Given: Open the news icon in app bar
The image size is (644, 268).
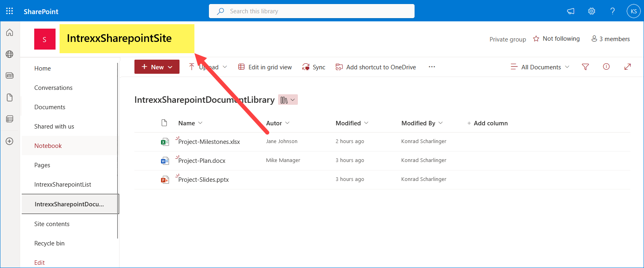Looking at the screenshot, I should (10, 75).
